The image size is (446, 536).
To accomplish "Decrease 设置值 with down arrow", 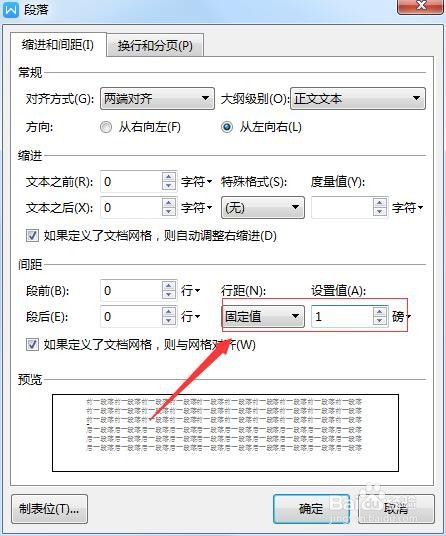I will 380,321.
